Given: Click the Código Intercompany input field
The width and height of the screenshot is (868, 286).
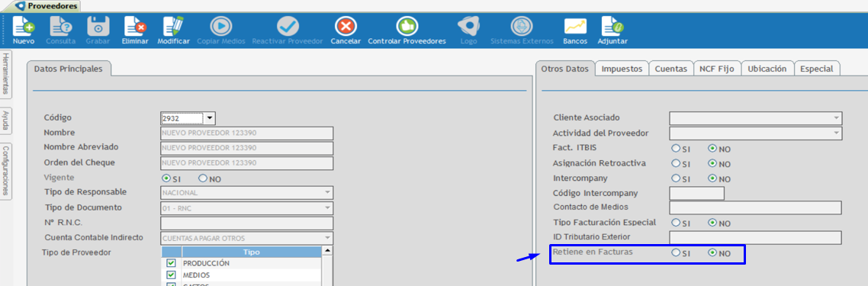Looking at the screenshot, I should tap(697, 193).
